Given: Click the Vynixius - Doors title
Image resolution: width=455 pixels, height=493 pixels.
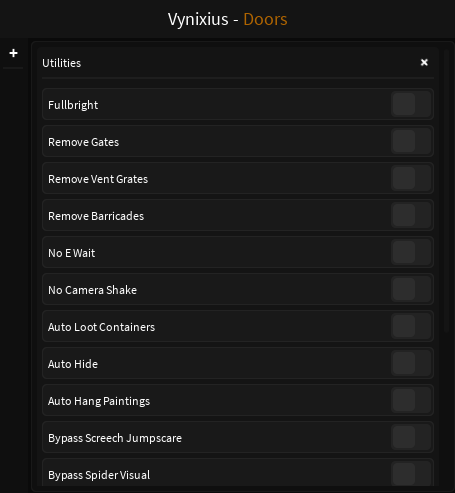Looking at the screenshot, I should pyautogui.click(x=227, y=19).
